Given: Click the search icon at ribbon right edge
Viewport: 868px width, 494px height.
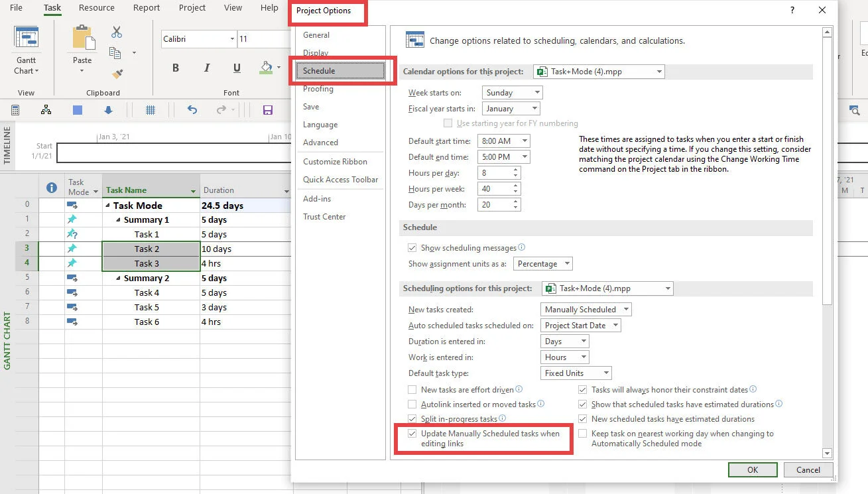Looking at the screenshot, I should coord(854,110).
